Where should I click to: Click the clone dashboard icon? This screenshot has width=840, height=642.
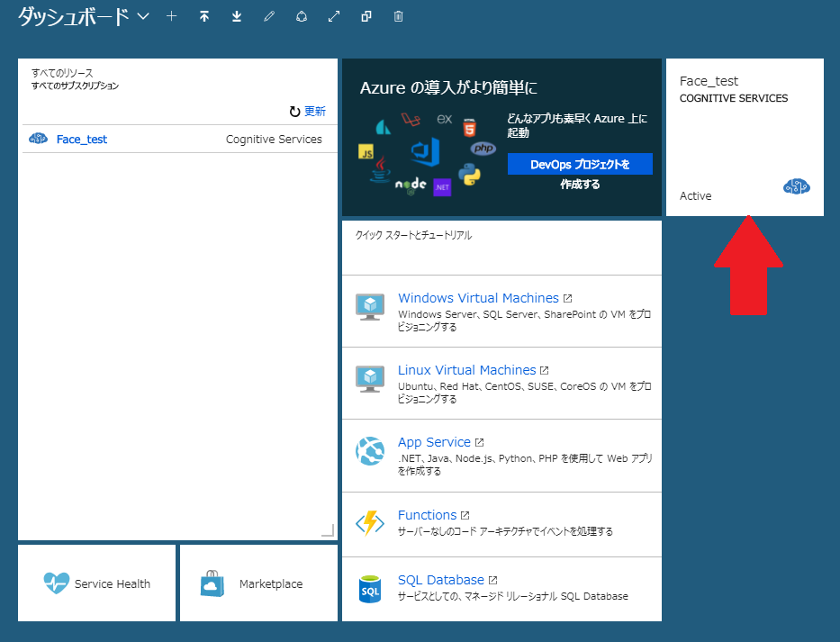tap(366, 16)
